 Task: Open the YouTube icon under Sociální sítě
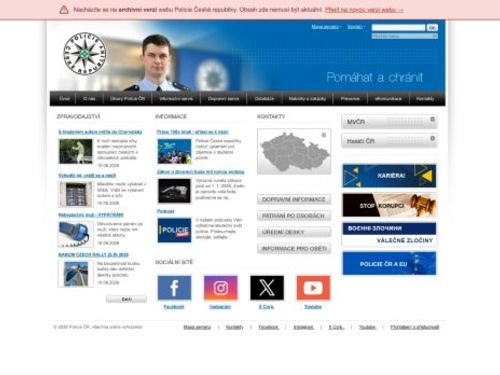pyautogui.click(x=313, y=288)
